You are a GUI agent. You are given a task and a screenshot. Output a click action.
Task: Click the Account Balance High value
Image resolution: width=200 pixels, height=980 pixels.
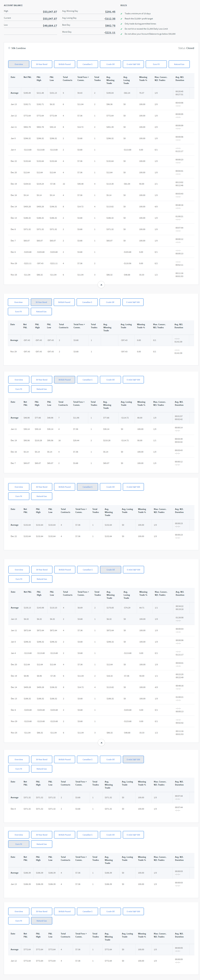click(50, 12)
